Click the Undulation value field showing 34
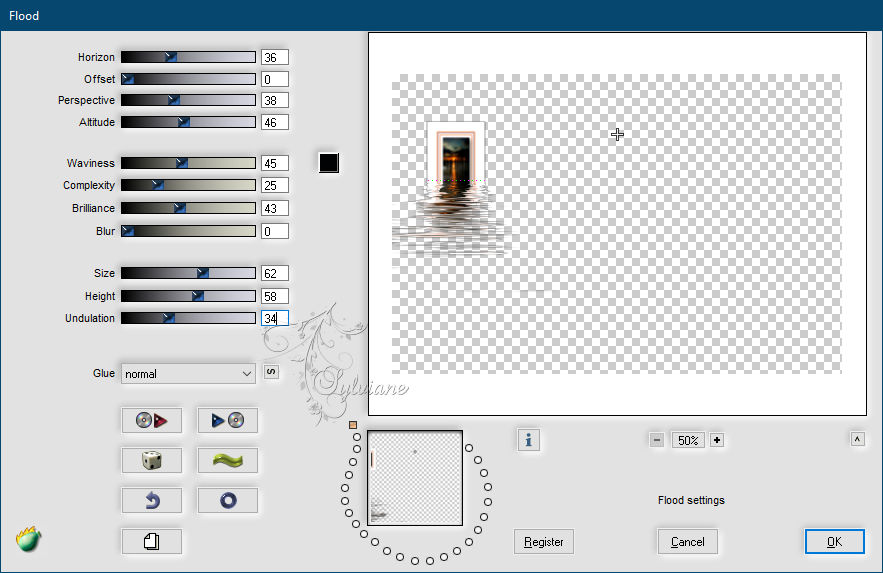883x573 pixels. [275, 319]
